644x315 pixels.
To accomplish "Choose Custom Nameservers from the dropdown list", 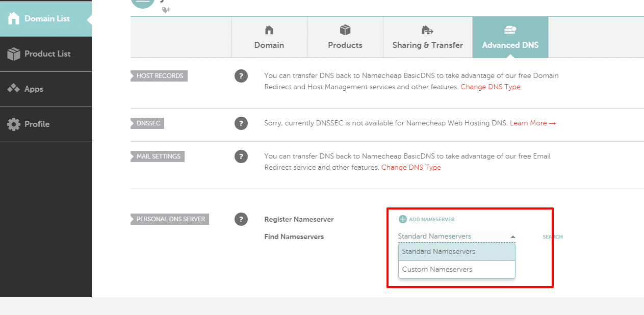I will tap(457, 270).
